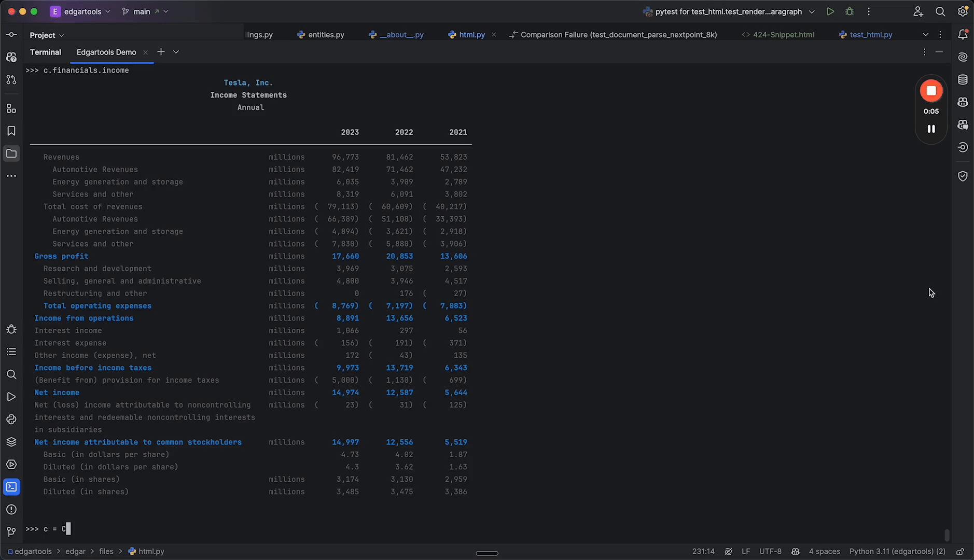Open the Services tool window
Viewport: 974px width, 560px height.
[x=11, y=464]
